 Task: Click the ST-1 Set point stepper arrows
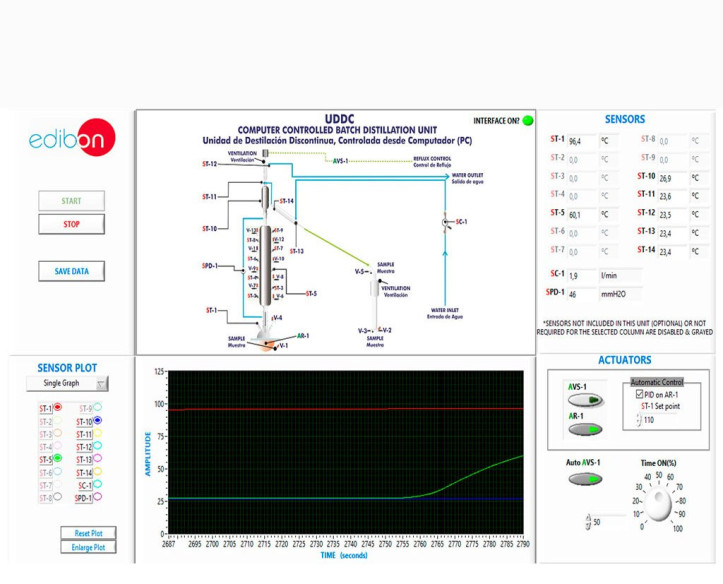tap(639, 420)
